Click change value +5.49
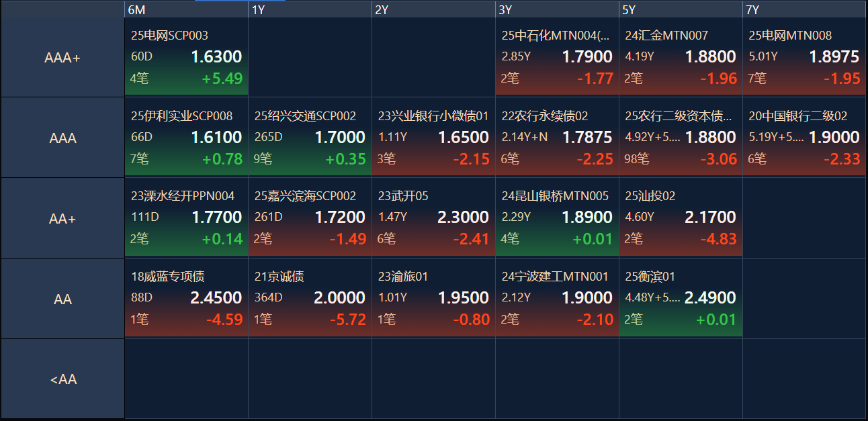868x421 pixels. coord(222,79)
